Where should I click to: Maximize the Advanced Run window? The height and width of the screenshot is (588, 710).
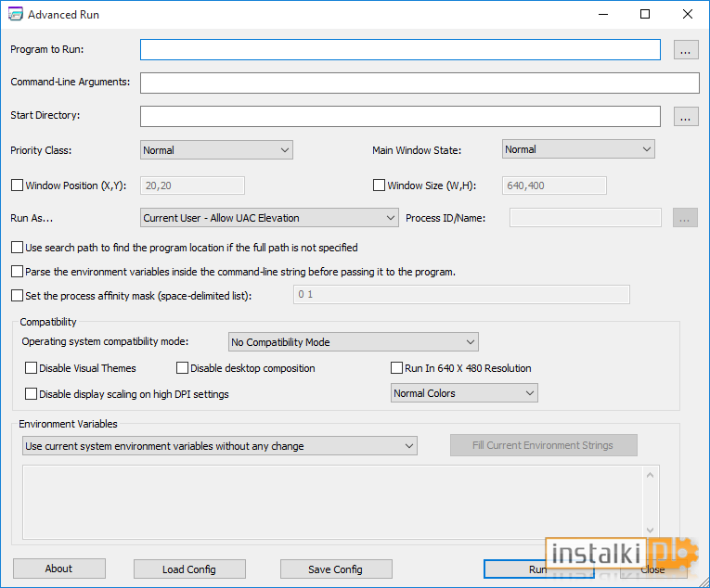645,14
